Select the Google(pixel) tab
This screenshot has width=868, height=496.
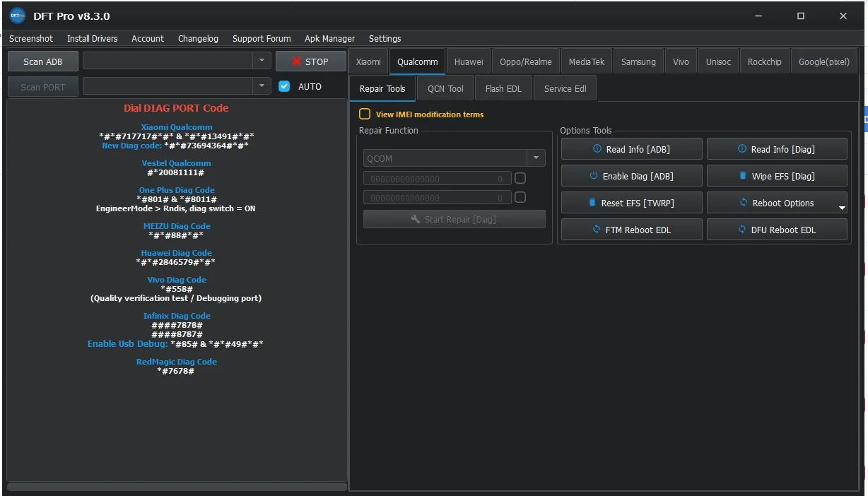[824, 61]
